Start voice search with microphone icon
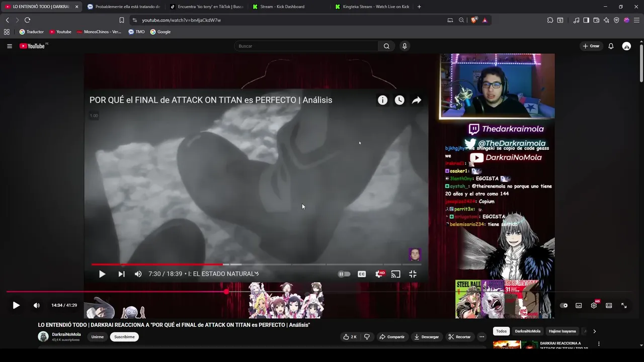This screenshot has width=644, height=362. point(404,46)
